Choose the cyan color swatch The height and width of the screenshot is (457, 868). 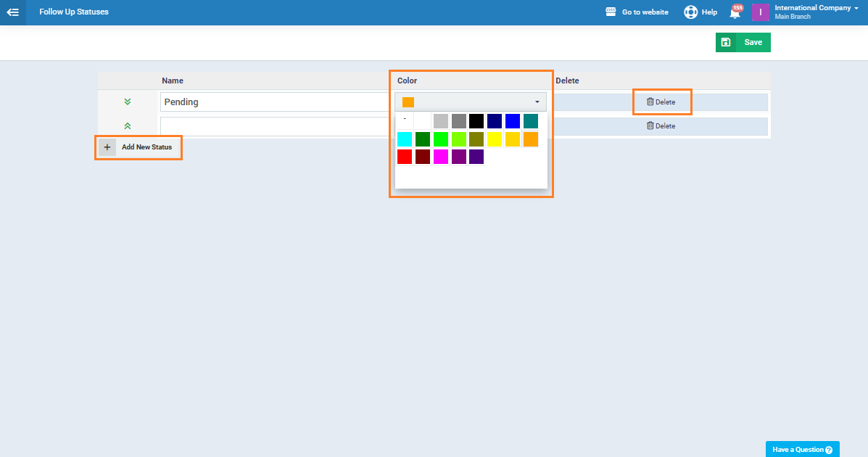click(405, 139)
